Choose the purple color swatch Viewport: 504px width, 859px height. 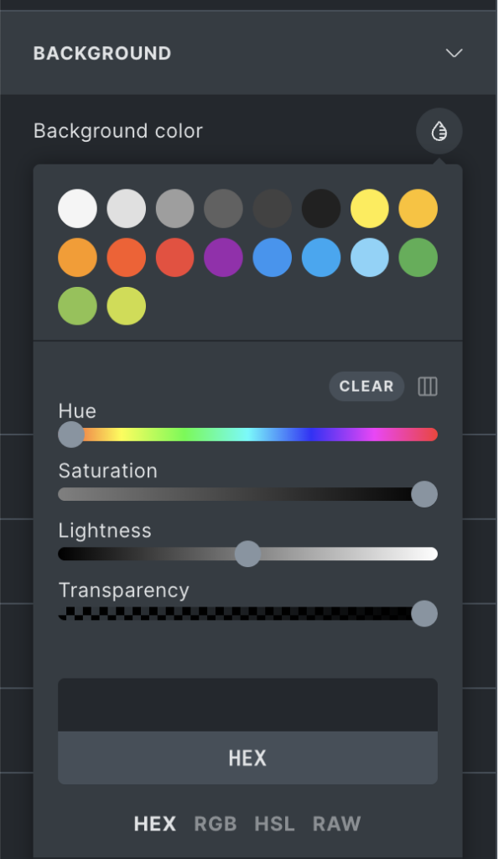click(x=223, y=258)
